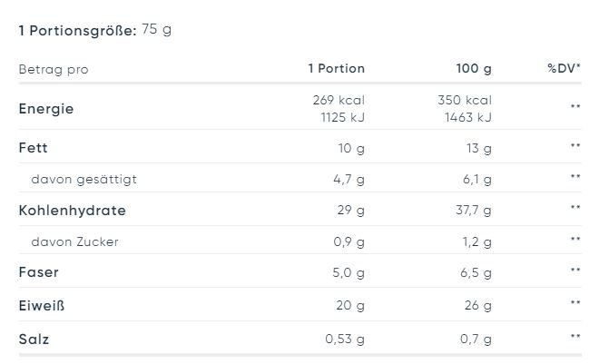
Task: Click the 269 kcal per-portion energy value
Action: (x=339, y=100)
